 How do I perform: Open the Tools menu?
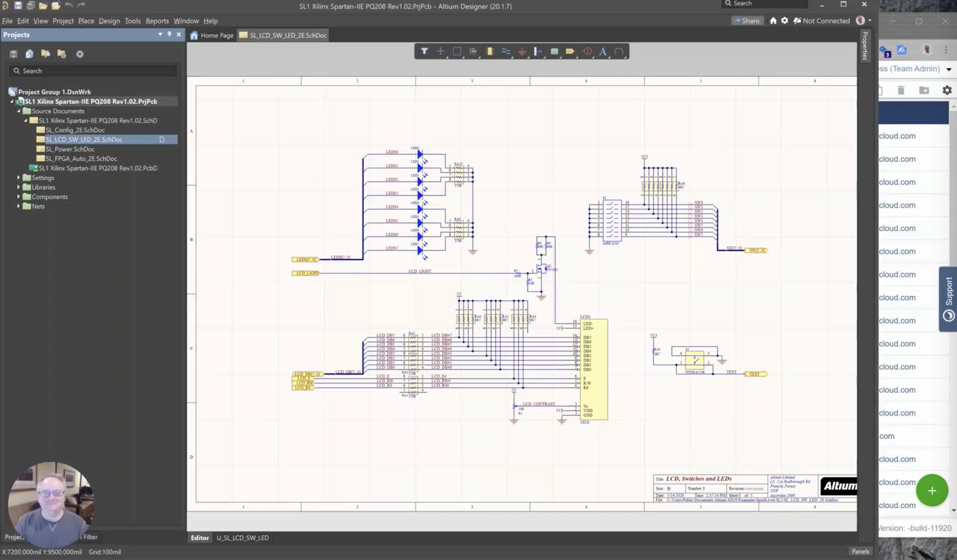(133, 21)
